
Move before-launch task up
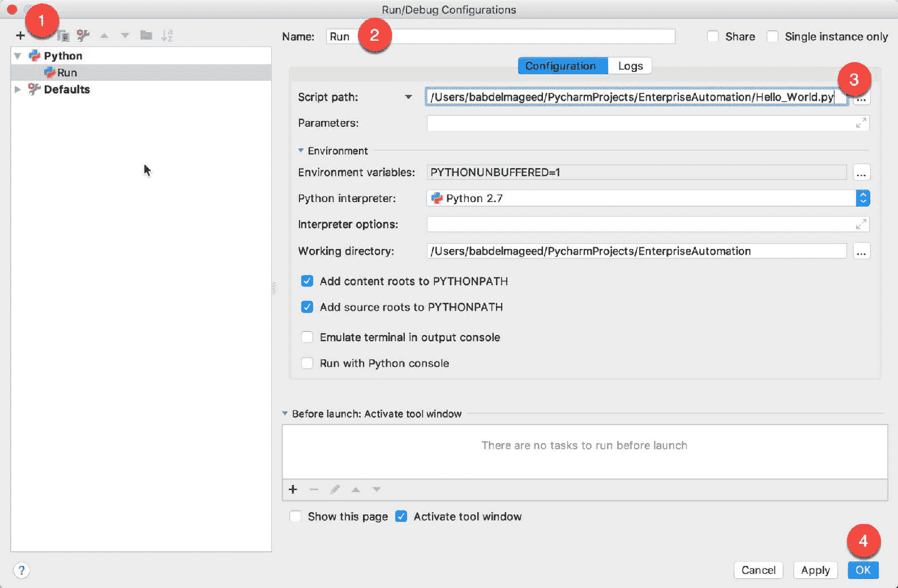point(356,490)
